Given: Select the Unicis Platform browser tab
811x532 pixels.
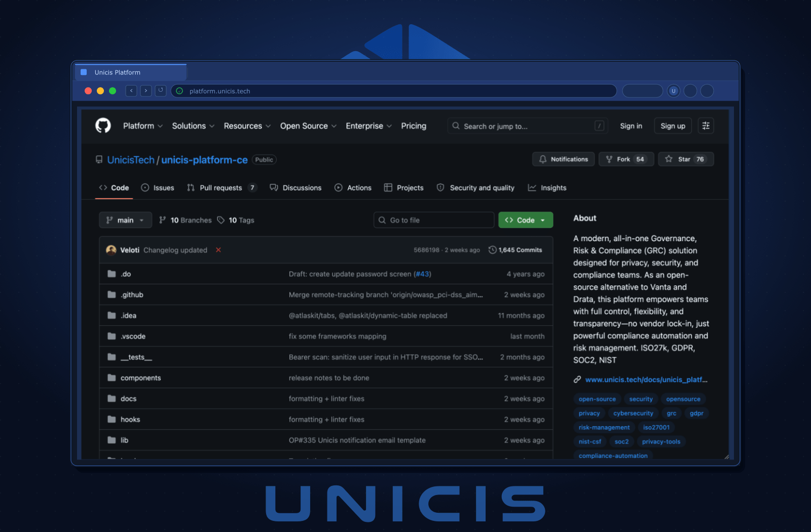Looking at the screenshot, I should click(x=131, y=72).
